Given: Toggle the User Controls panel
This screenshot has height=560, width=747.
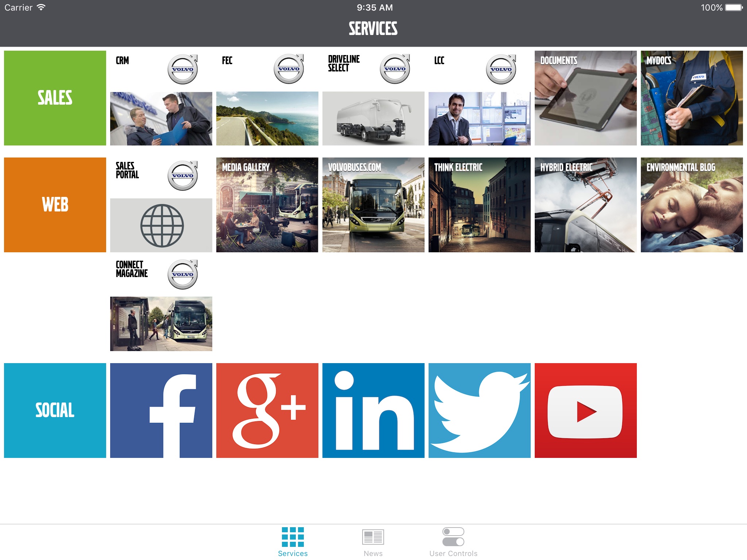Looking at the screenshot, I should click(x=452, y=541).
